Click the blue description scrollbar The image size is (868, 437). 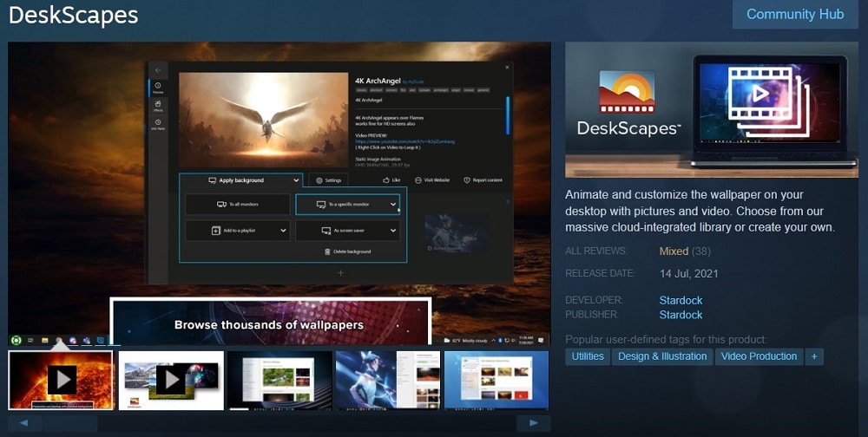(507, 115)
